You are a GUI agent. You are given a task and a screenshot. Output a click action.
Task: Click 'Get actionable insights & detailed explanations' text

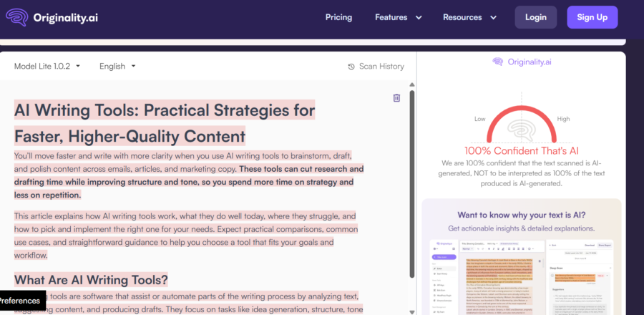(522, 228)
